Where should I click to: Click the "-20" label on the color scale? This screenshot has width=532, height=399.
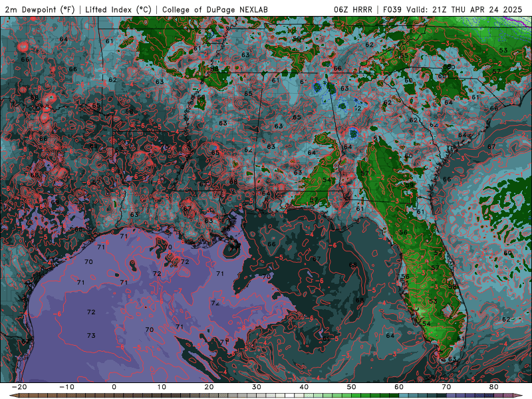[19, 387]
